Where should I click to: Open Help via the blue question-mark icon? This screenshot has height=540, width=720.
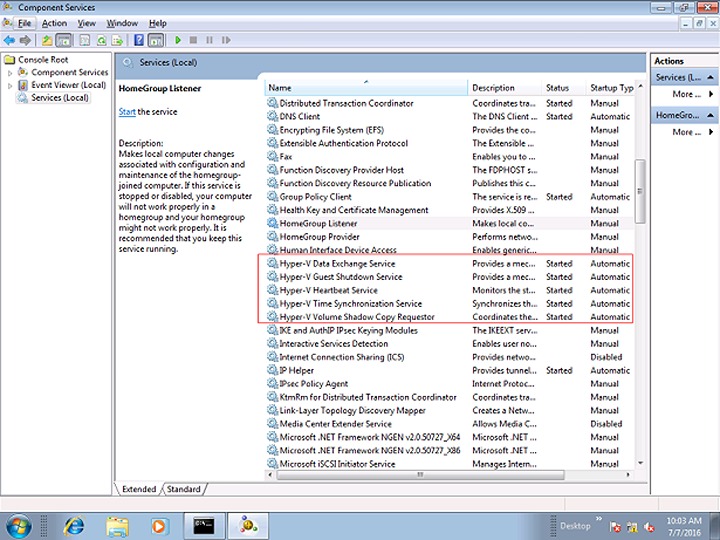137,40
